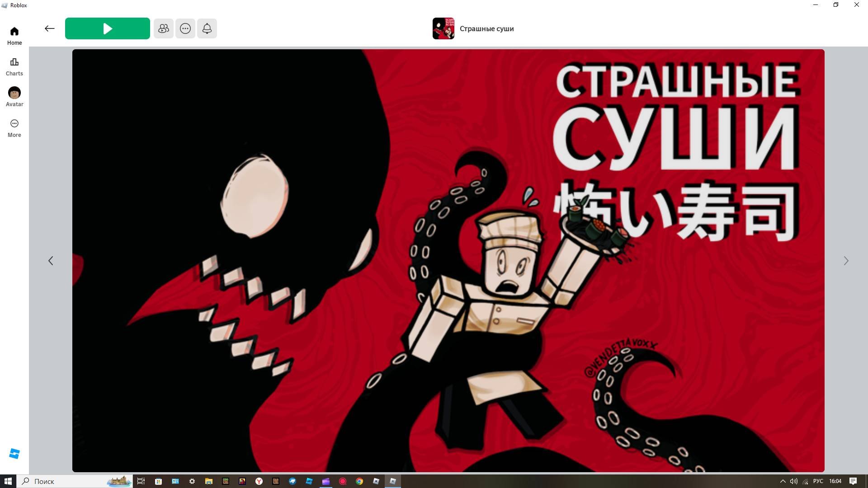Show the previous game image

tap(51, 261)
